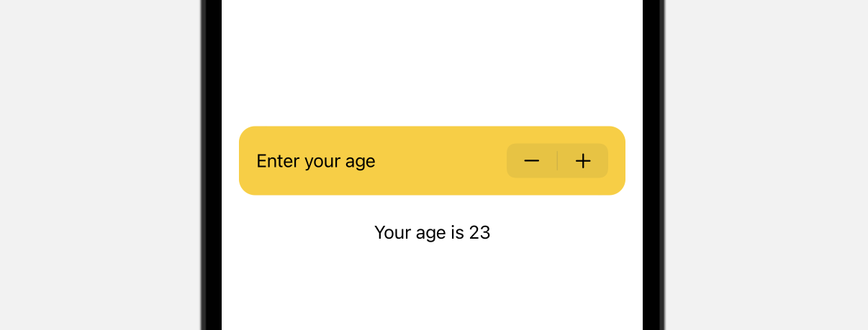
Task: Click the "Enter your age" label
Action: [x=316, y=161]
